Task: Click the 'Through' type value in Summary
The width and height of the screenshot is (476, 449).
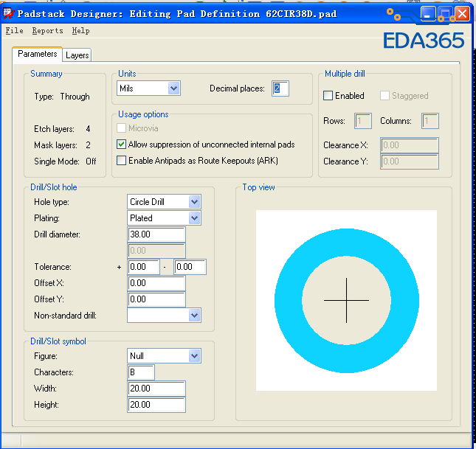Action: tap(75, 97)
